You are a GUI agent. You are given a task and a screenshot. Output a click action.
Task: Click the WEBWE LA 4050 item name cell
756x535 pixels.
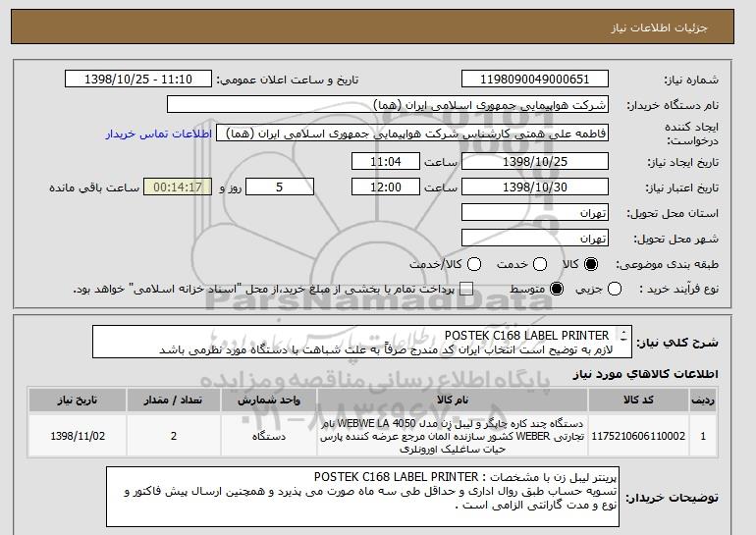(453, 436)
